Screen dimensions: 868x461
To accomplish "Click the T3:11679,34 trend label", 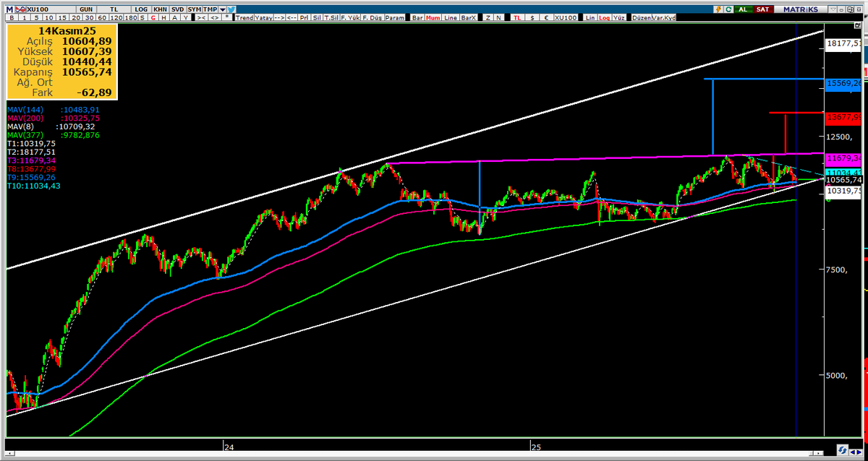I will coord(31,160).
